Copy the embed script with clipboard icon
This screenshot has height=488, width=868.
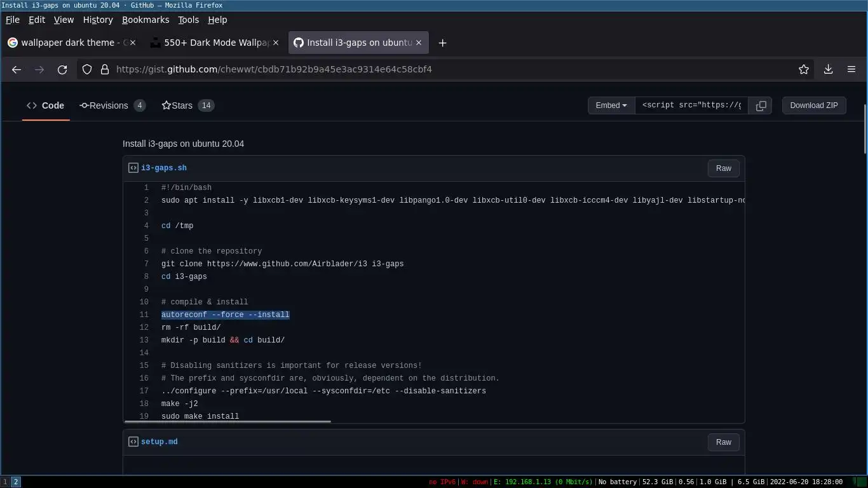[761, 105]
